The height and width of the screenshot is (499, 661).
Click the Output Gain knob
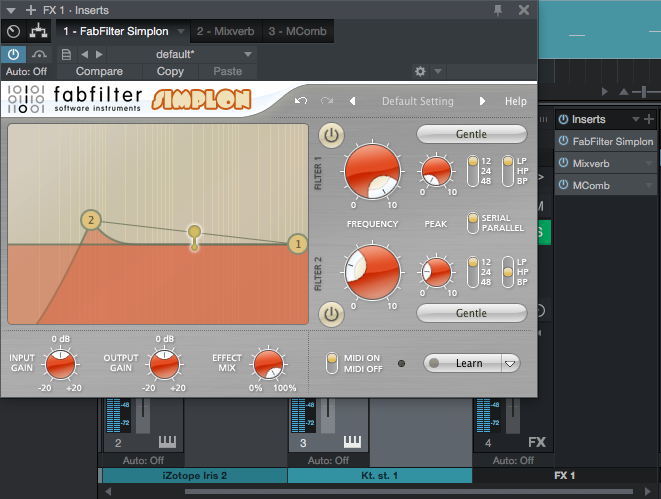(x=164, y=365)
